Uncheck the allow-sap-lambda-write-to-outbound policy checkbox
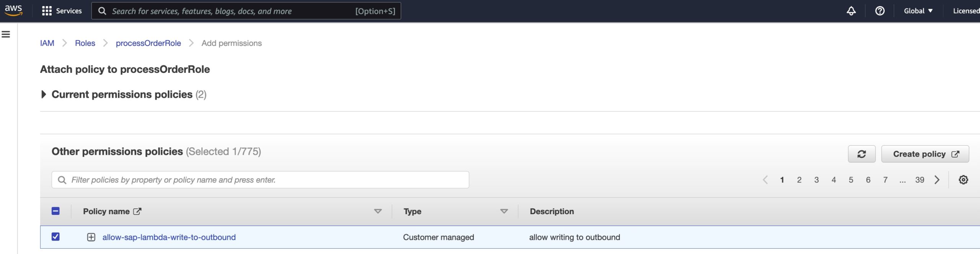 tap(56, 237)
